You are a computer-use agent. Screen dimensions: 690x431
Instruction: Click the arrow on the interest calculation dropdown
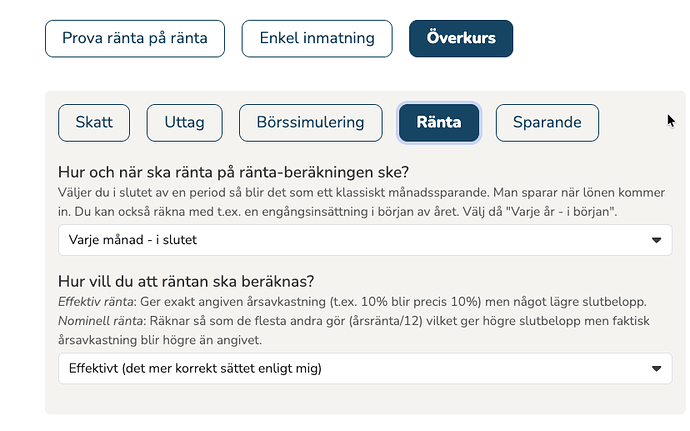tap(656, 368)
